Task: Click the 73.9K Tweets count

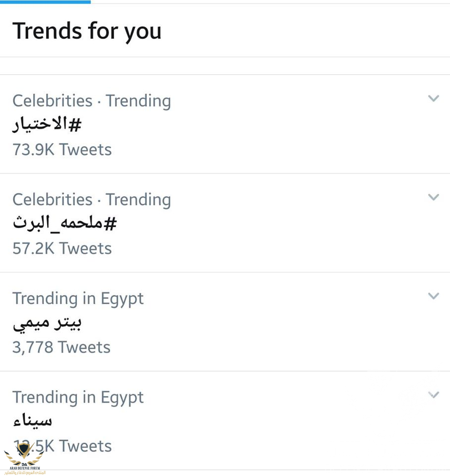Action: tap(62, 150)
